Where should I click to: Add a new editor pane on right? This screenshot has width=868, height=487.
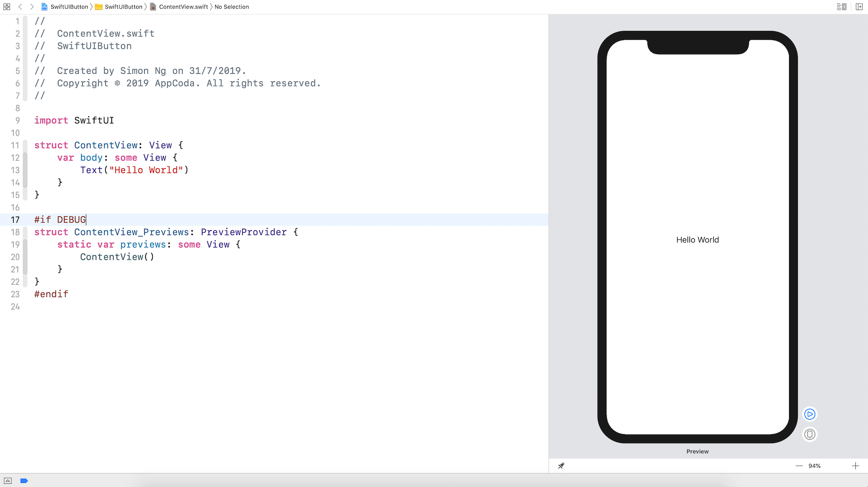point(859,7)
